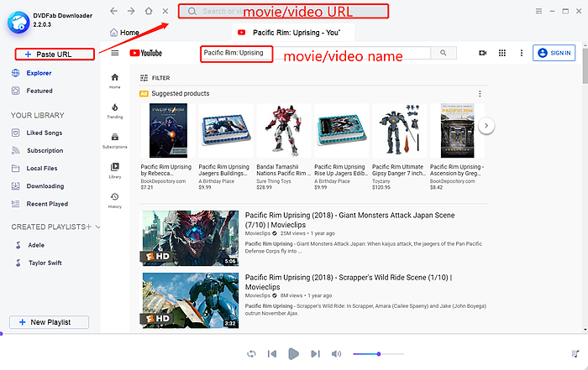Open Scrapper's Wild Ride video thumbnail
The height and width of the screenshot is (370, 588).
tap(191, 300)
